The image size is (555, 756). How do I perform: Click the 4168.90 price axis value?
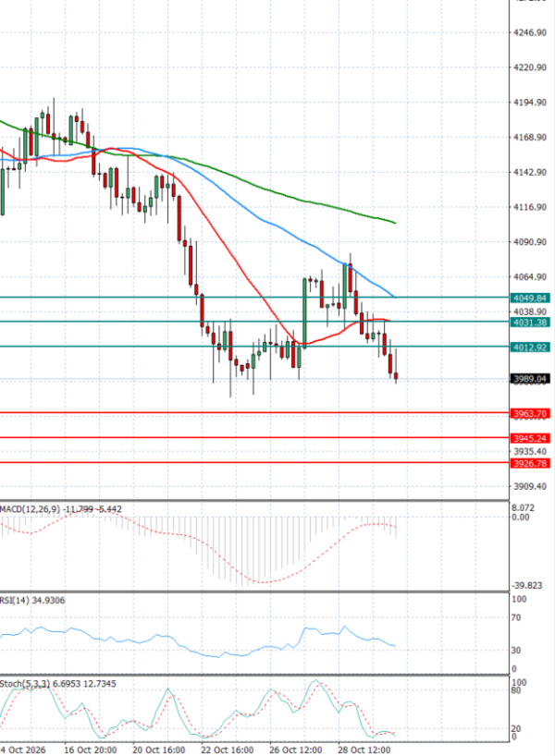click(530, 138)
